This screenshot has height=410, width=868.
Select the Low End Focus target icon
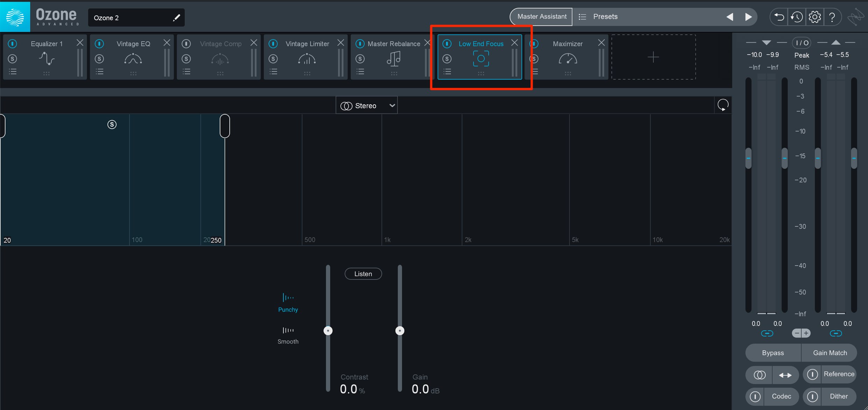(481, 59)
